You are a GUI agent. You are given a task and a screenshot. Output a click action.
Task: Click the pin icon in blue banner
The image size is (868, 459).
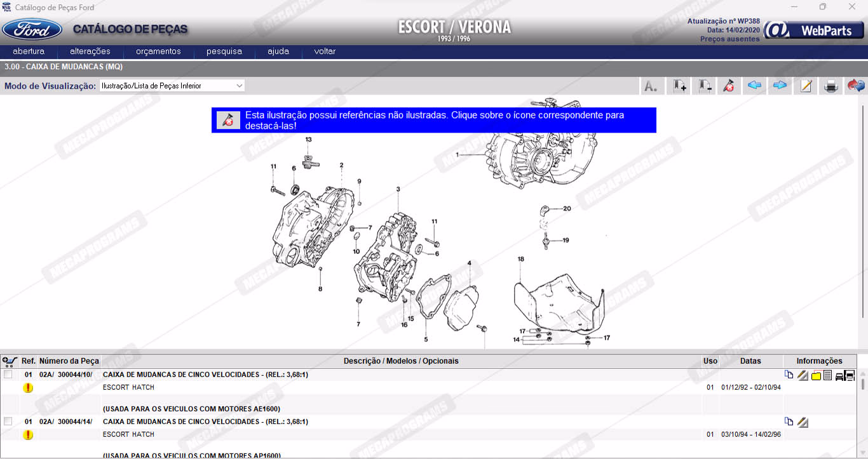pos(228,120)
